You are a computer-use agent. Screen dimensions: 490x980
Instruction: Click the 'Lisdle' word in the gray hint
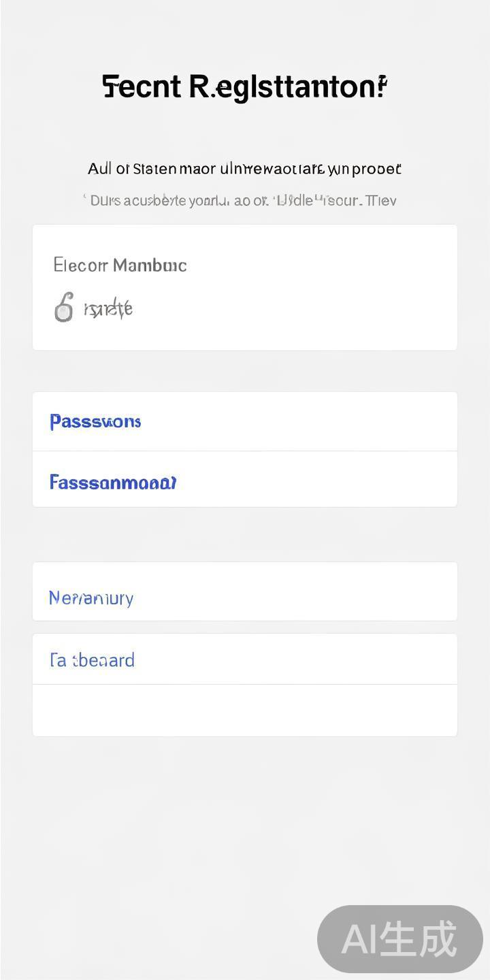click(x=294, y=200)
